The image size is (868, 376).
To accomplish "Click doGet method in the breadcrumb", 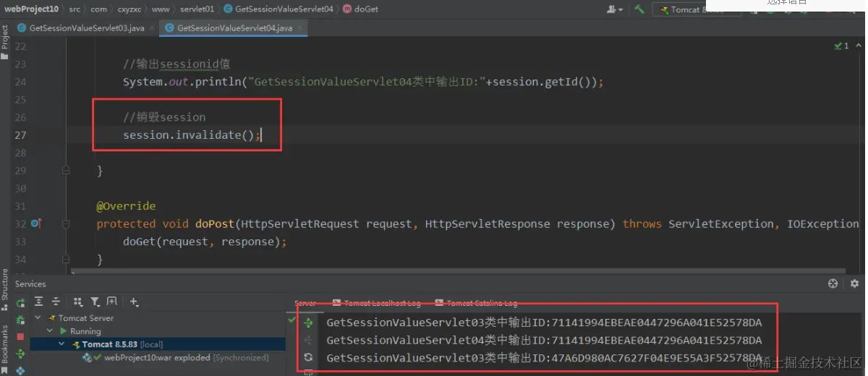I will 360,9.
